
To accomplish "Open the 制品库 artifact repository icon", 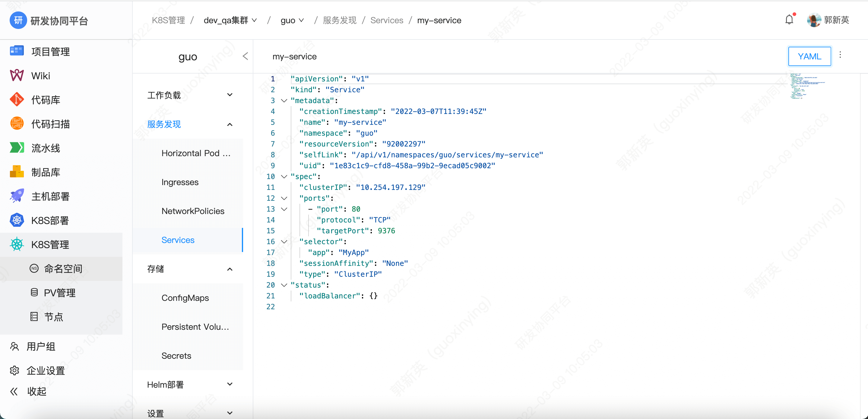I will [17, 172].
